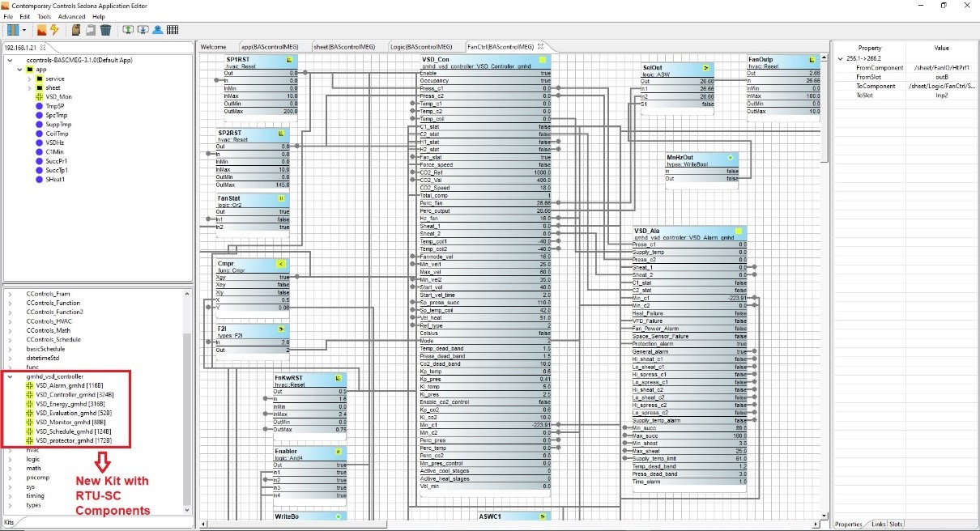Expand the CControls_HVAC kit
This screenshot has width=980, height=531.
click(10, 321)
